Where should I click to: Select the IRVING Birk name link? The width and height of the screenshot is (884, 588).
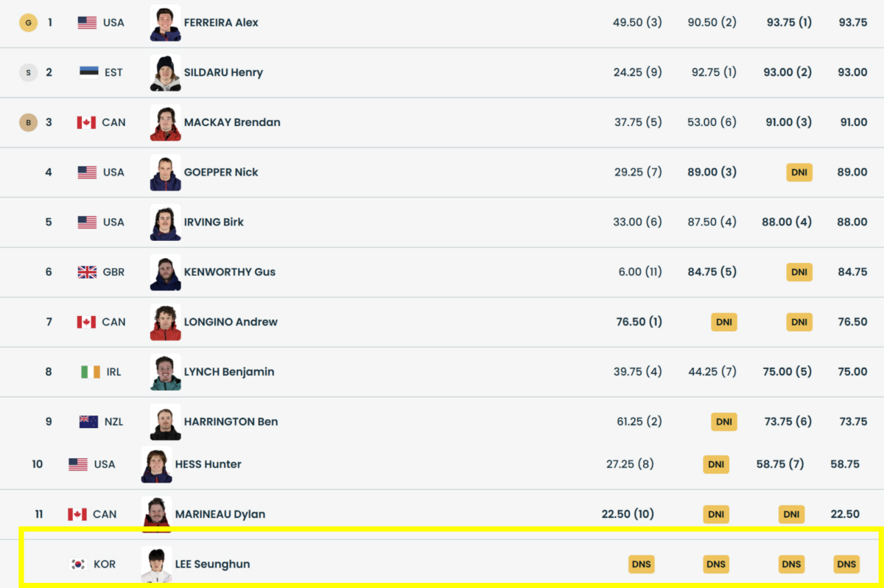(214, 223)
